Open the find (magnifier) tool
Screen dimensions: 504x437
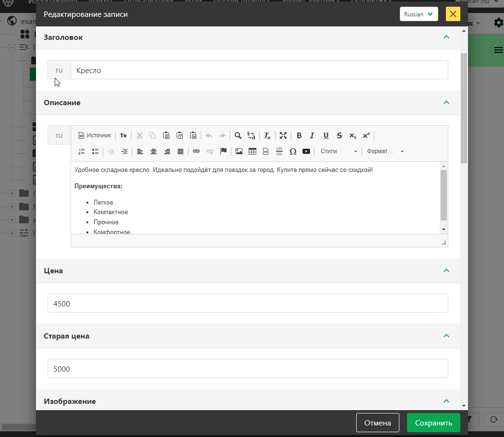238,135
